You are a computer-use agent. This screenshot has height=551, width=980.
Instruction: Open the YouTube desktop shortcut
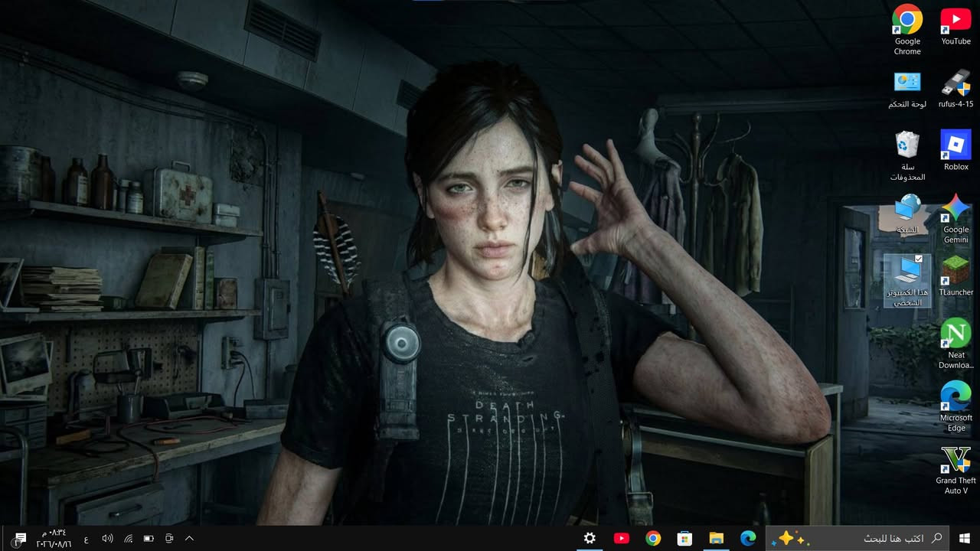coord(955,26)
